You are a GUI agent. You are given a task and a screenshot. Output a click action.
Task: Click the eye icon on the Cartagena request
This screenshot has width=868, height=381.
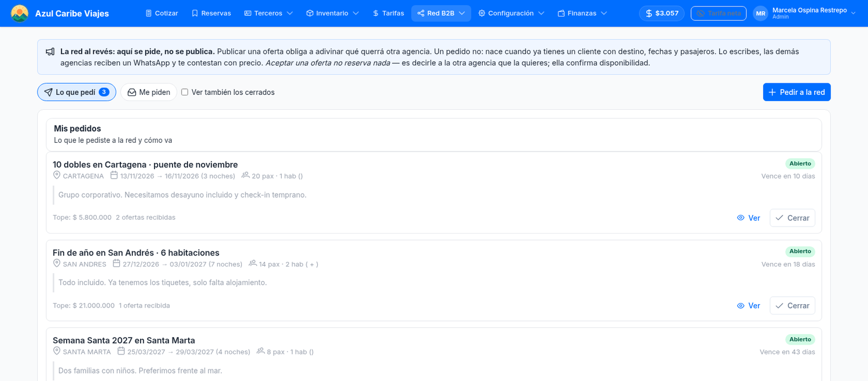click(x=741, y=218)
